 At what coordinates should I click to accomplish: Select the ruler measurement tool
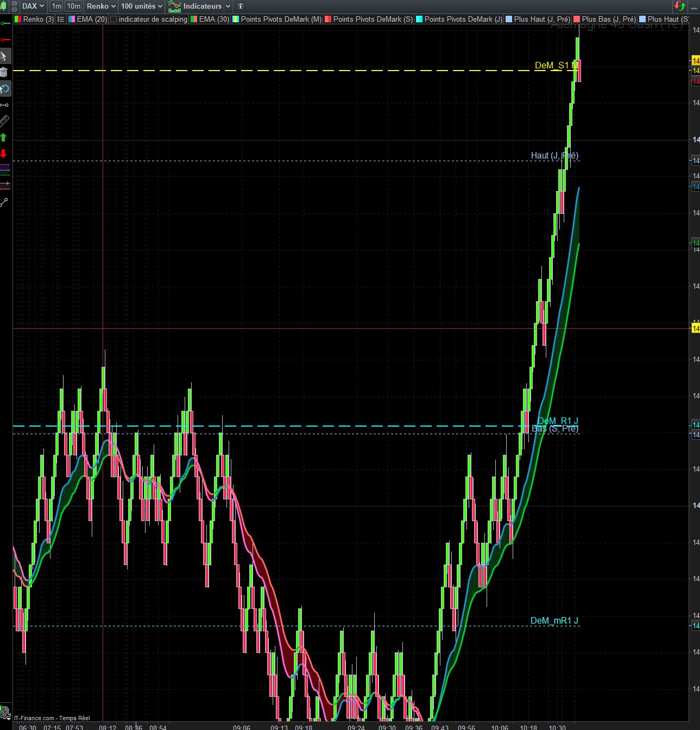pos(4,121)
